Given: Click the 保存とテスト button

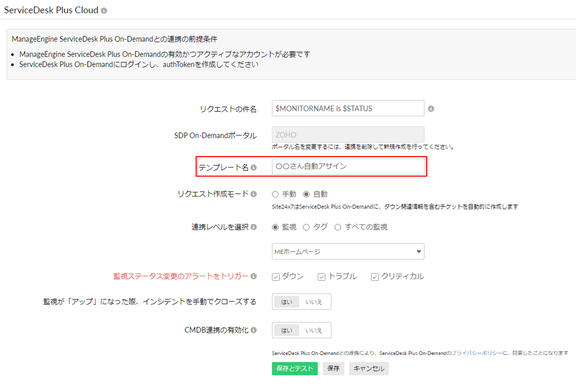Looking at the screenshot, I should coord(295,369).
